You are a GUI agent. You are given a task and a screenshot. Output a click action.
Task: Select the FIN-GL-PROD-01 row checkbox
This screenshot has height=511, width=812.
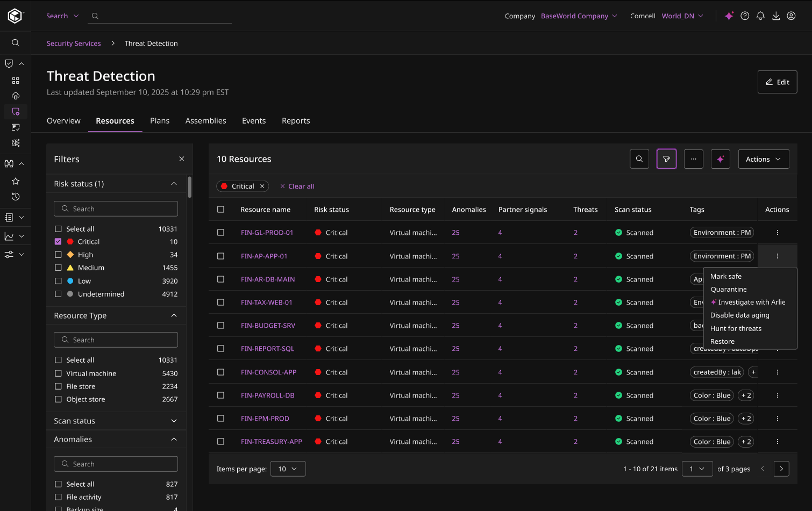220,233
